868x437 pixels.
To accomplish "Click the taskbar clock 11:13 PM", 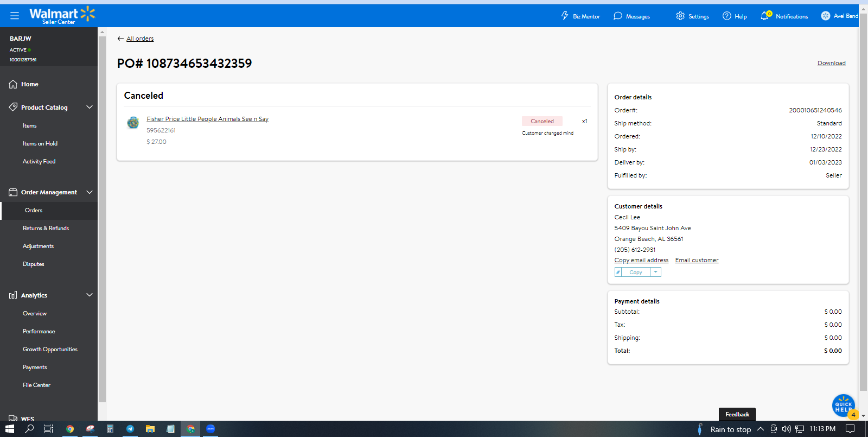I will click(x=822, y=429).
